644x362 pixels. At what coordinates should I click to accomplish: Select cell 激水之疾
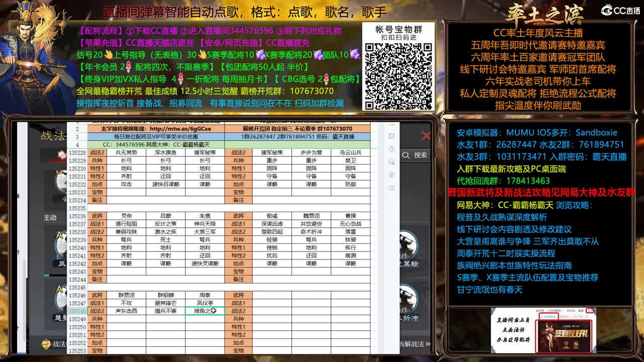click(166, 232)
